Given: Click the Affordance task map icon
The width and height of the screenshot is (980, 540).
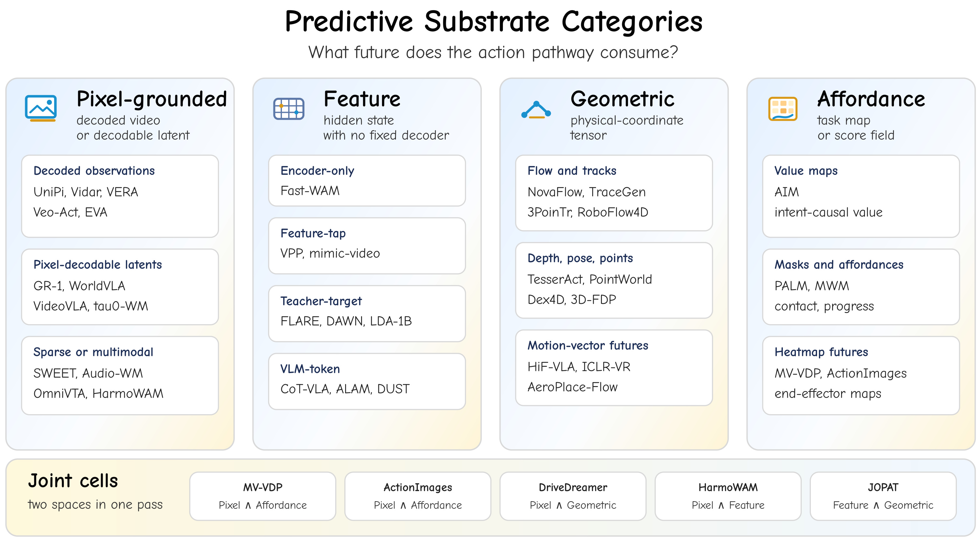Looking at the screenshot, I should (783, 109).
